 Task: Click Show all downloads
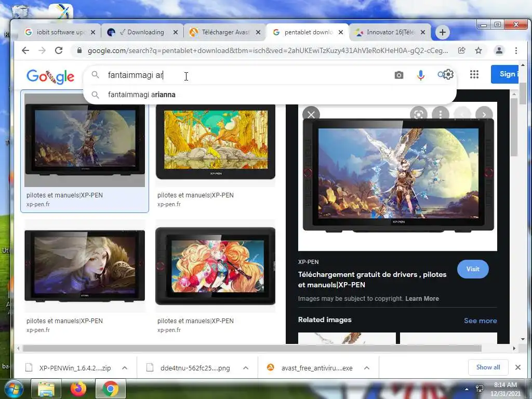[x=488, y=367]
